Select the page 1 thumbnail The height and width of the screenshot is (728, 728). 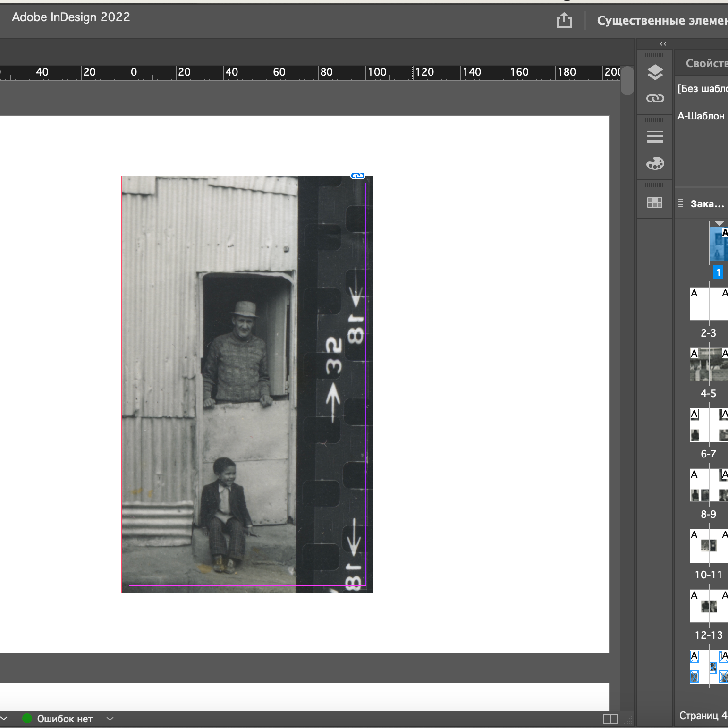point(719,244)
